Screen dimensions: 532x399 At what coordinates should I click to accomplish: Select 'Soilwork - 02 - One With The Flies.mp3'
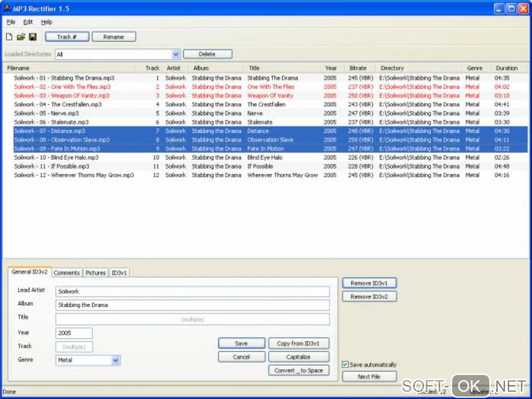click(62, 87)
